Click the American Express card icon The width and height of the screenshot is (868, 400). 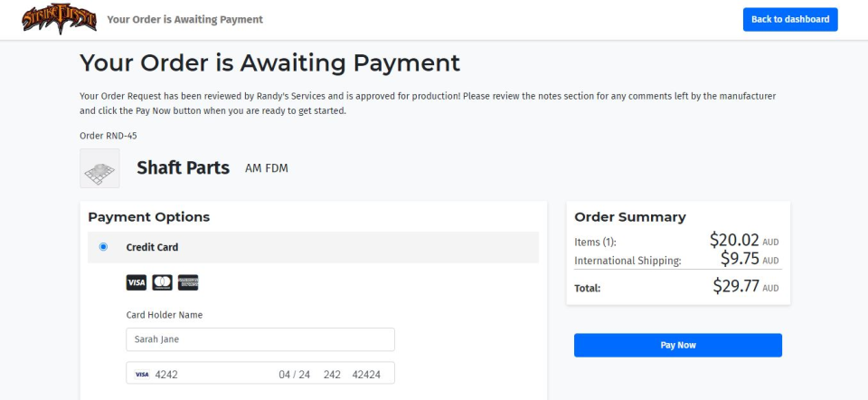point(188,283)
